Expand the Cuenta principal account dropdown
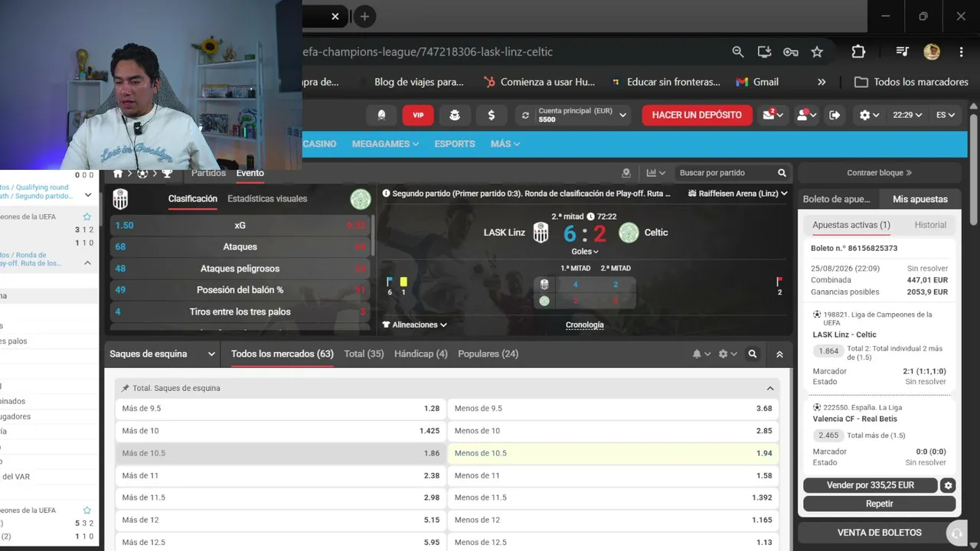This screenshot has width=980, height=551. (623, 116)
